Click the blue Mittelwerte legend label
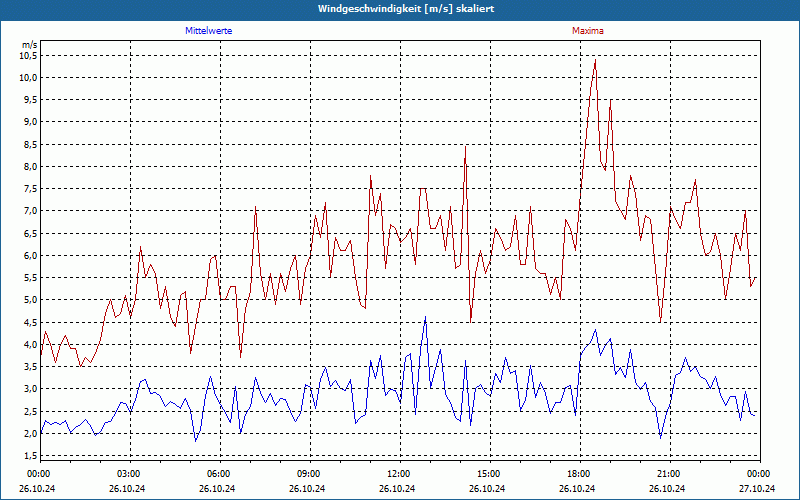Viewport: 800px width, 500px height. point(209,31)
